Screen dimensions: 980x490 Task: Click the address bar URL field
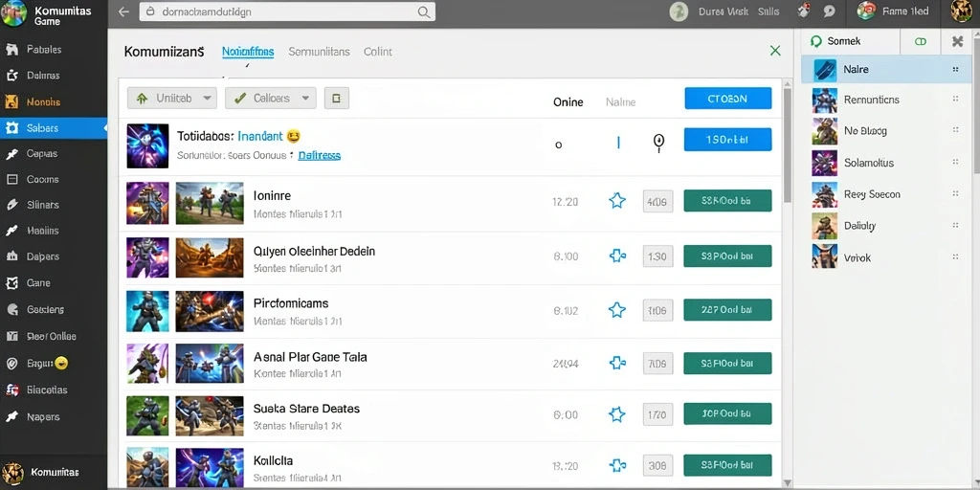tap(287, 11)
